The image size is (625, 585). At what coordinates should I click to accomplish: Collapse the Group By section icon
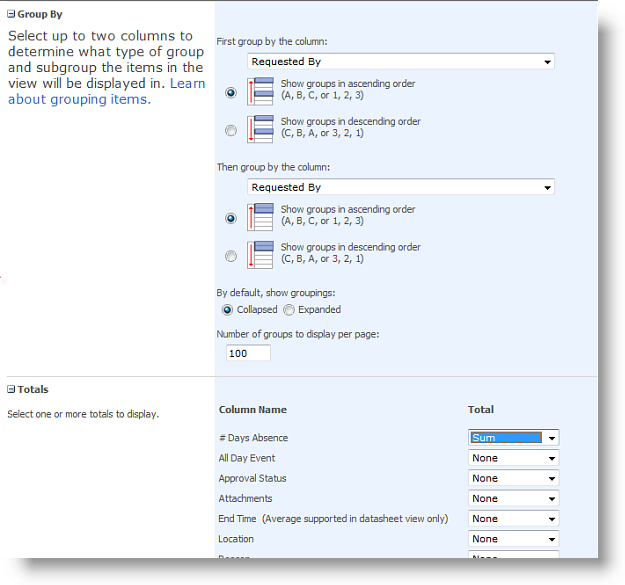(11, 14)
